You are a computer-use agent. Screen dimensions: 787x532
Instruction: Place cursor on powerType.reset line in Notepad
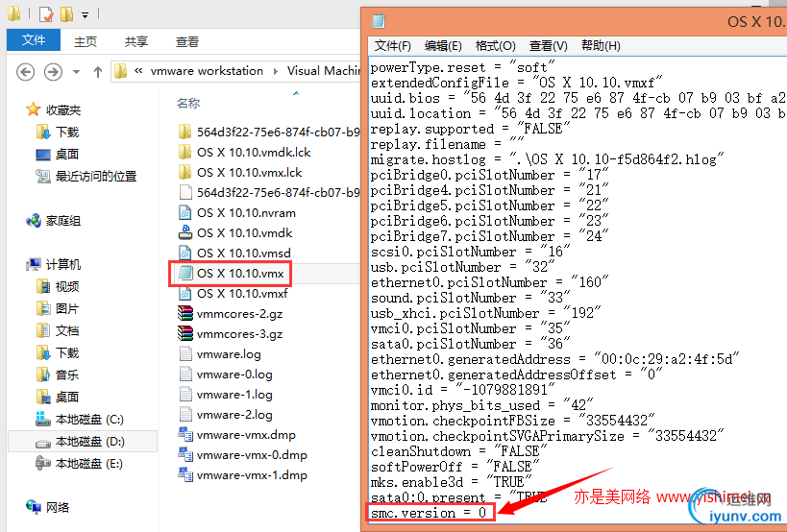point(463,67)
